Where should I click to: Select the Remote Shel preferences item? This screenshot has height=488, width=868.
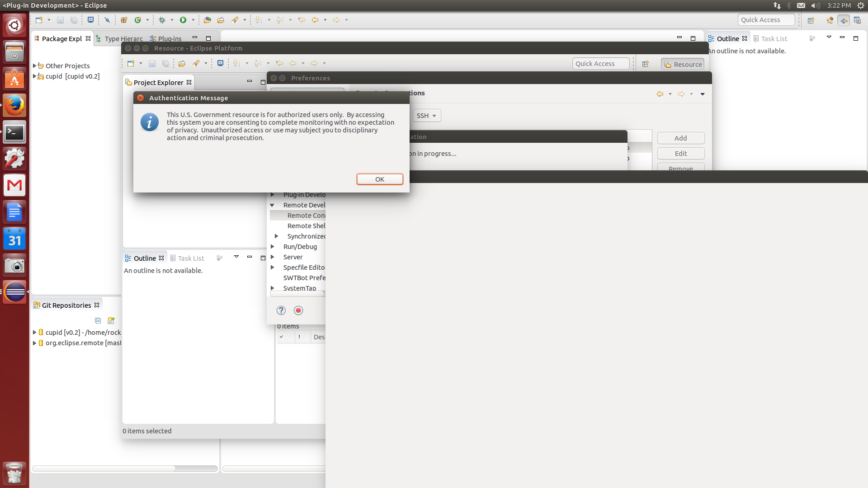(306, 226)
